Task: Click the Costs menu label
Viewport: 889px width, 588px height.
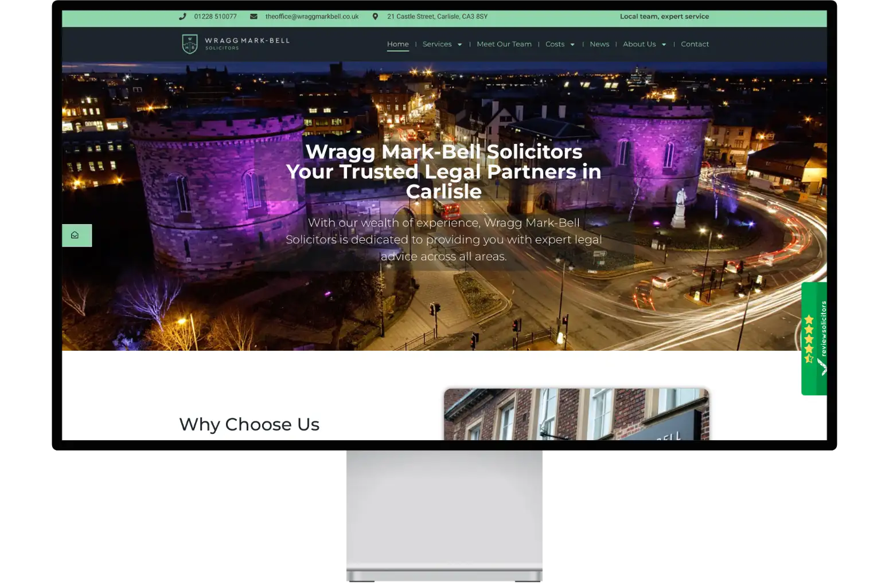Action: point(555,44)
